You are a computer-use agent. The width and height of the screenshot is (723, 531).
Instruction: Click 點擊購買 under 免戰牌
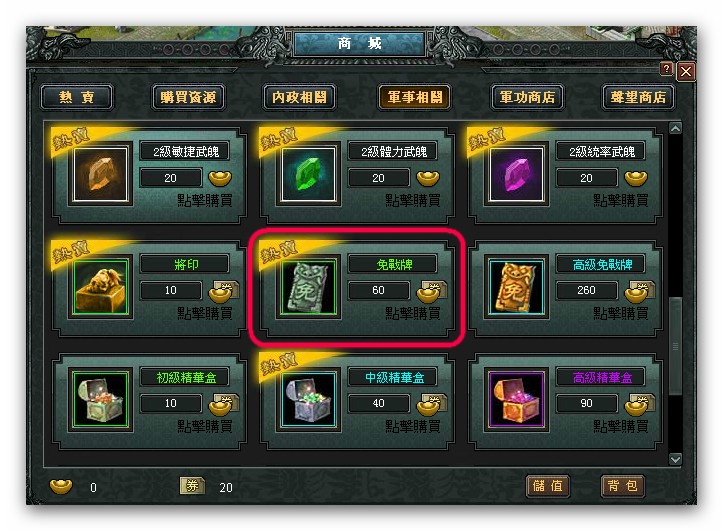coord(413,313)
